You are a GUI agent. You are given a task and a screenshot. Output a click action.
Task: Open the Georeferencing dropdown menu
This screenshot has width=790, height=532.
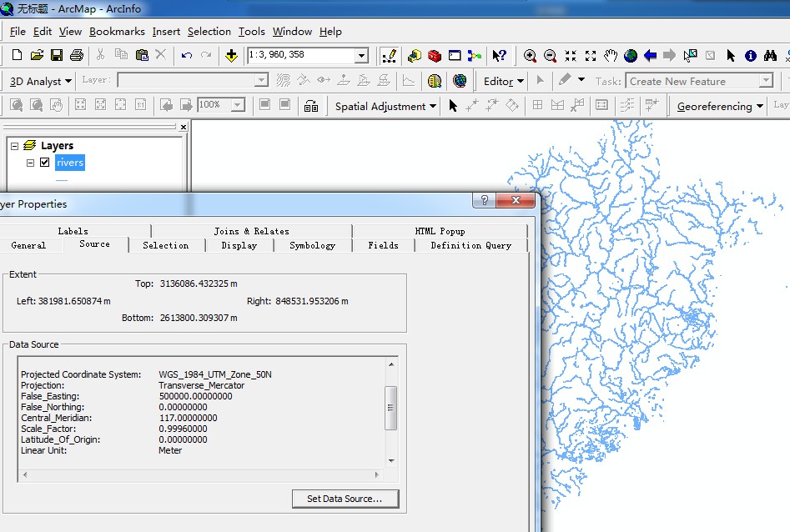[x=719, y=106]
